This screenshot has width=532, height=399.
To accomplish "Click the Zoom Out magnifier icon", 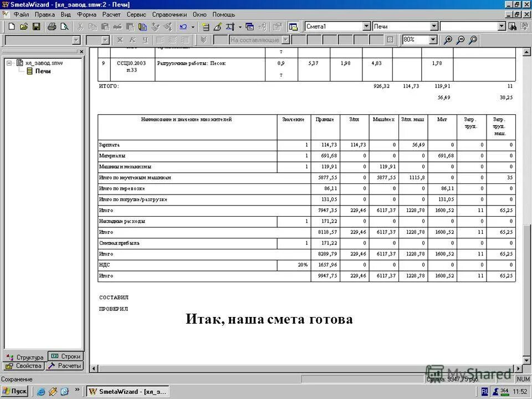I will click(459, 39).
